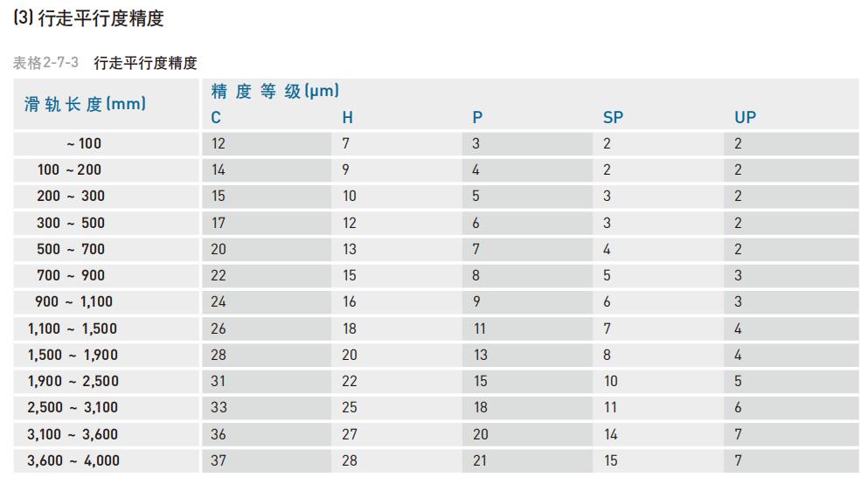Viewport: 868px width, 477px height.
Task: Select the C grade column header
Action: click(x=216, y=118)
